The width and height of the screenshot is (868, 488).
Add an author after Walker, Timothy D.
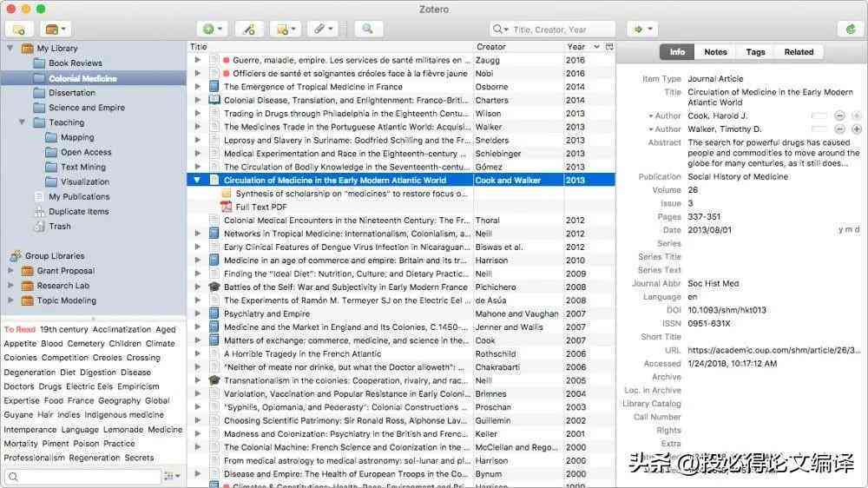click(x=857, y=129)
